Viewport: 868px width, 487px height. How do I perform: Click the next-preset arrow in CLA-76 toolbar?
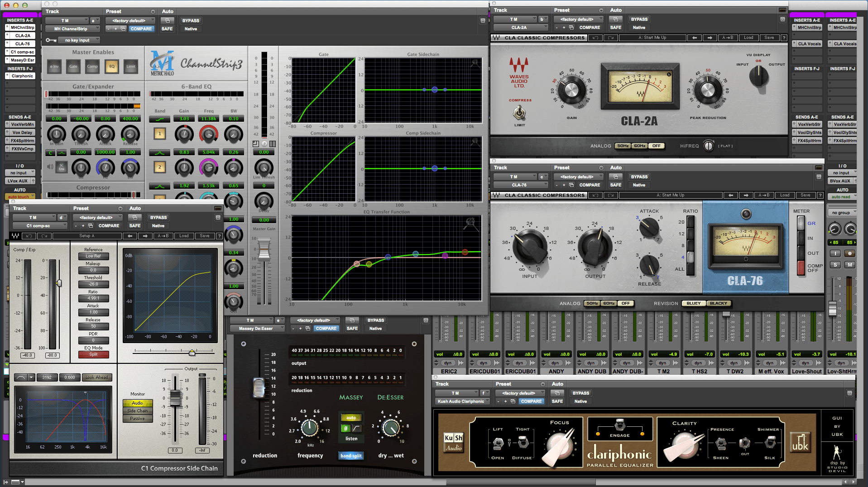point(746,195)
